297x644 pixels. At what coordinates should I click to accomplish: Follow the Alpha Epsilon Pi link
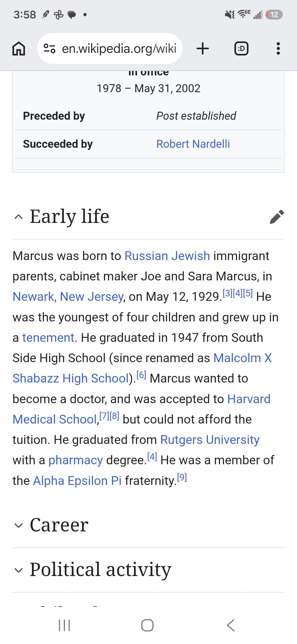tap(77, 481)
